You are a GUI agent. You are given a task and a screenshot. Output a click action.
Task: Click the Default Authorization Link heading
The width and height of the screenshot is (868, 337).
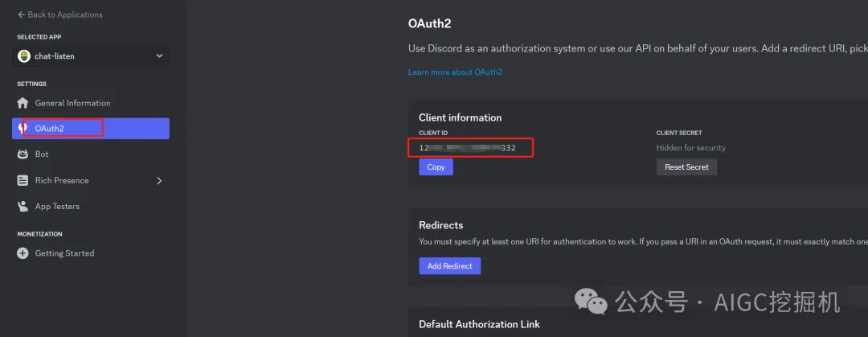pos(479,323)
